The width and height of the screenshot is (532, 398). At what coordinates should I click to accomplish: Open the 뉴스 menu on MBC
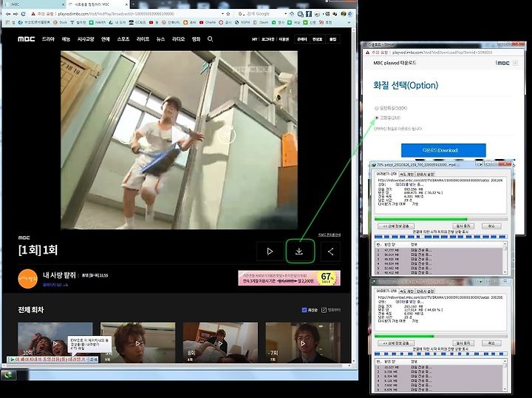coord(160,39)
